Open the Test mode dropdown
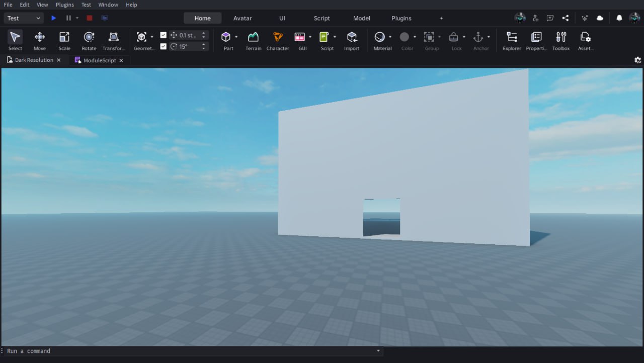The height and width of the screenshot is (363, 644). [24, 18]
